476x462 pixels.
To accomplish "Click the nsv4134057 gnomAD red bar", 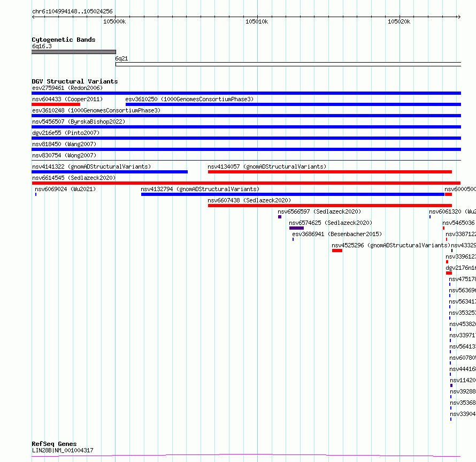I will [x=330, y=172].
